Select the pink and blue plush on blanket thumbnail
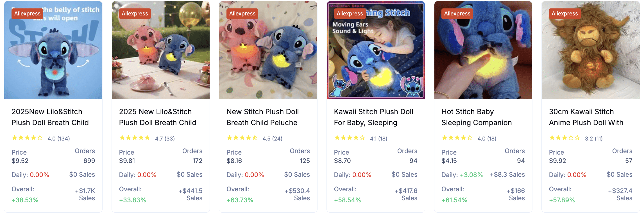 pos(268,50)
